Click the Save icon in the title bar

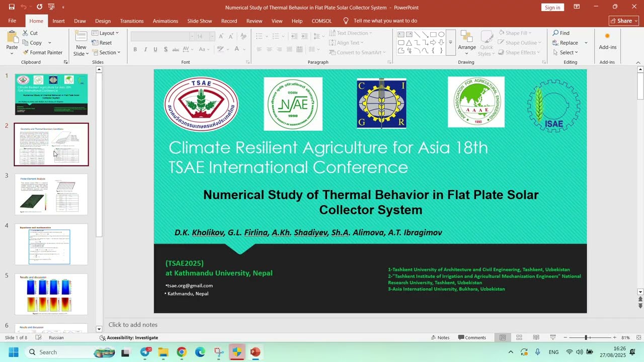[12, 7]
